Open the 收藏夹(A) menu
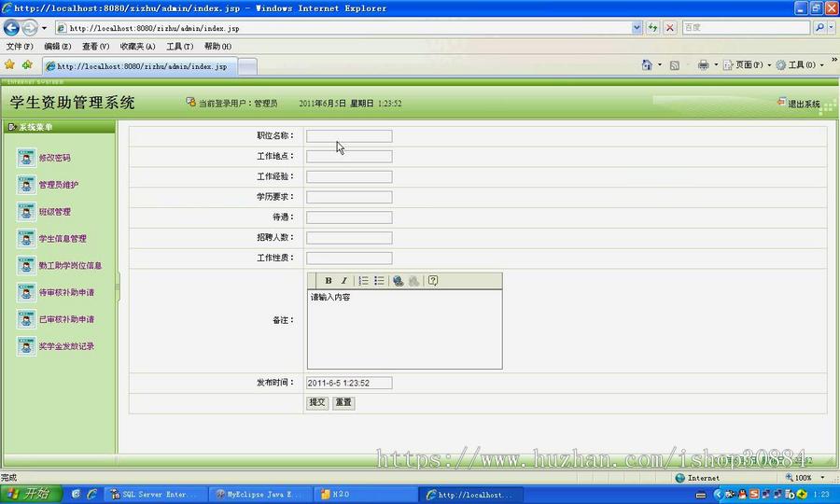Image resolution: width=840 pixels, height=504 pixels. [137, 47]
